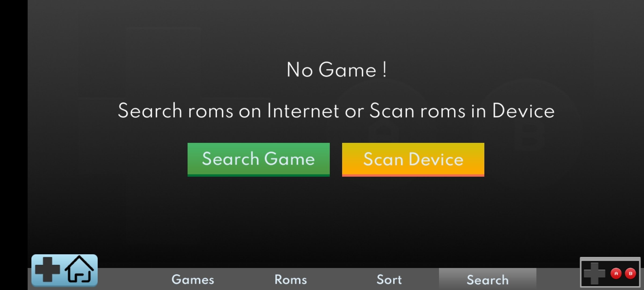The height and width of the screenshot is (290, 644).
Task: Tap the green Search Game button
Action: point(258,160)
